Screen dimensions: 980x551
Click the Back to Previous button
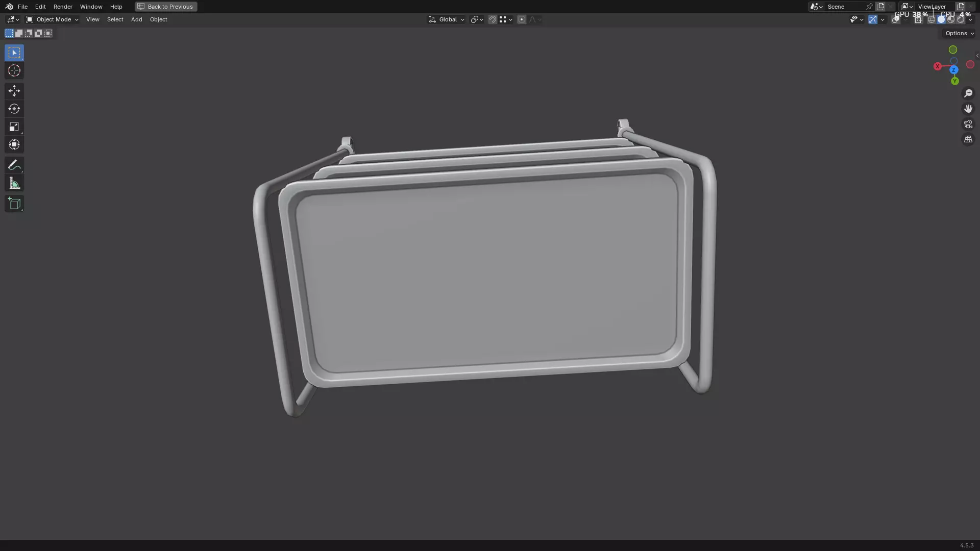[x=166, y=7]
